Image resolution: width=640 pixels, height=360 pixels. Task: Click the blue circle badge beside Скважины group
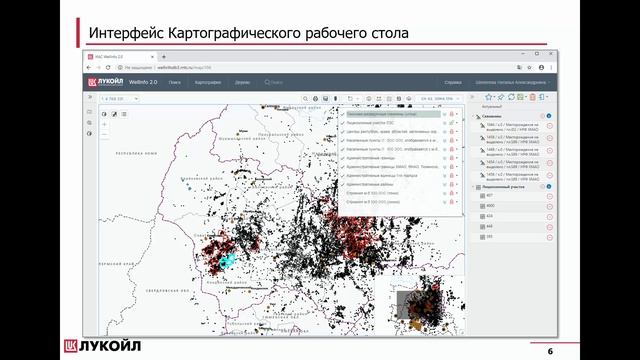[549, 116]
